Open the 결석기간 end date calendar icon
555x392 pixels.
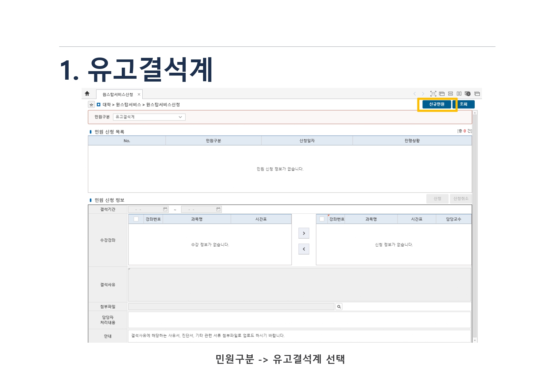tap(218, 209)
